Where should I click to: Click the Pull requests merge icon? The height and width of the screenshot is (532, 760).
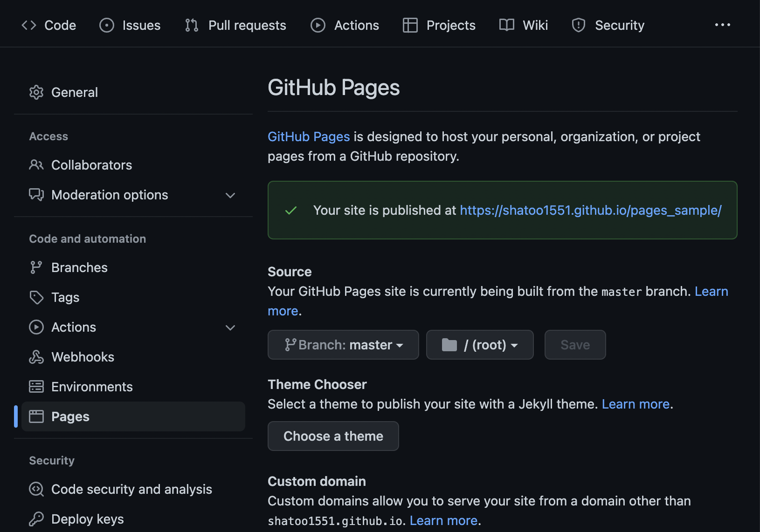tap(192, 25)
